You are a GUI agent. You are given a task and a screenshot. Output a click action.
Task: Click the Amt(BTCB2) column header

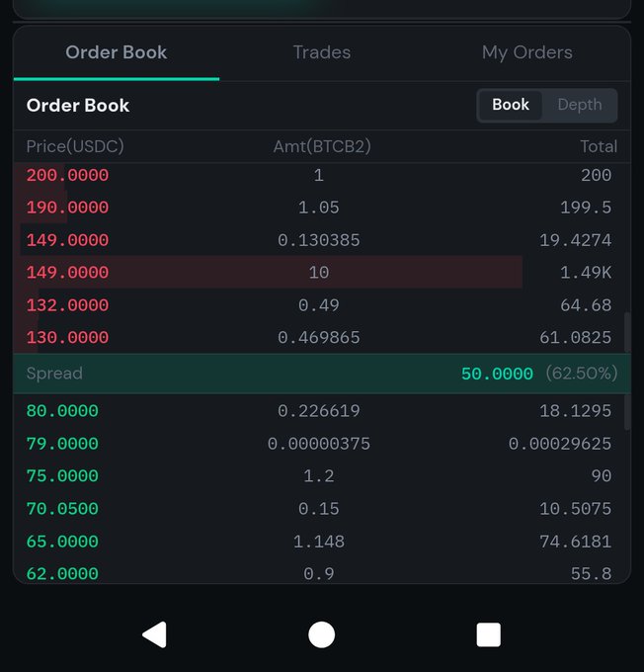click(x=322, y=146)
